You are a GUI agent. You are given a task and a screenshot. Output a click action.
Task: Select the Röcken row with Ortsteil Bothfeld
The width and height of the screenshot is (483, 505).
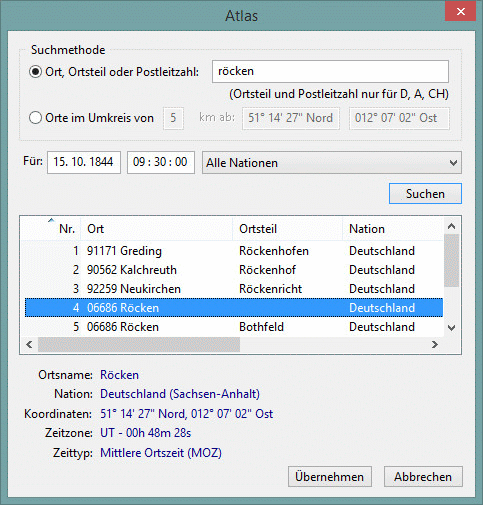coord(234,327)
